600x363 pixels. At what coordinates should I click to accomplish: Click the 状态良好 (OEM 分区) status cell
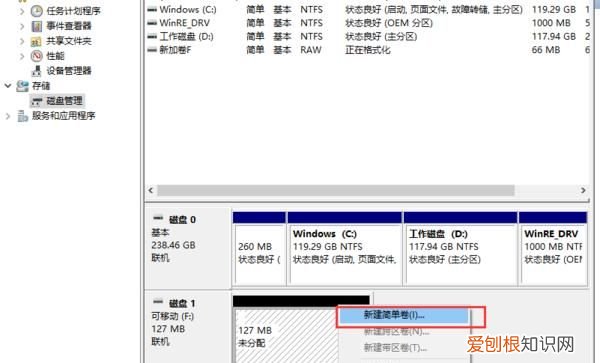(x=389, y=23)
